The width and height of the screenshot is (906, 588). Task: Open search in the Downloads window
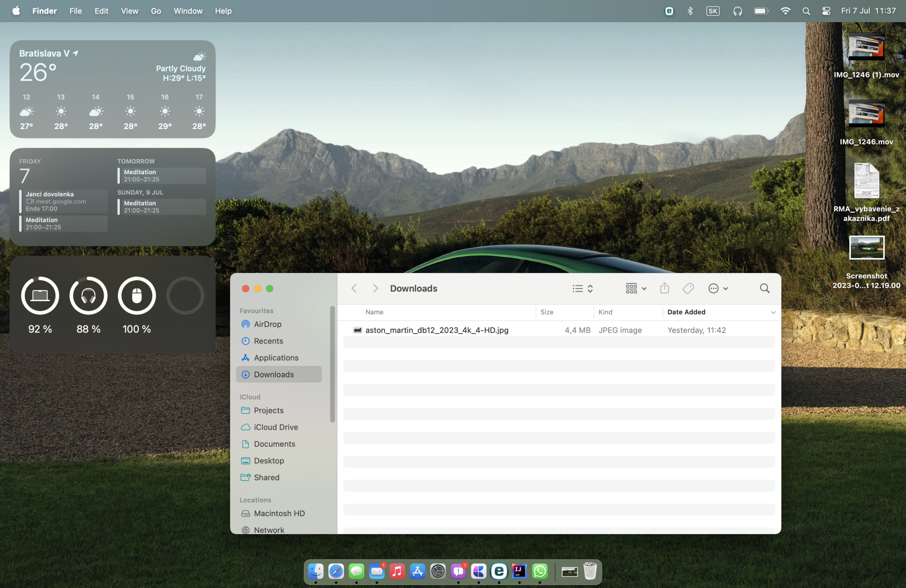[765, 288]
